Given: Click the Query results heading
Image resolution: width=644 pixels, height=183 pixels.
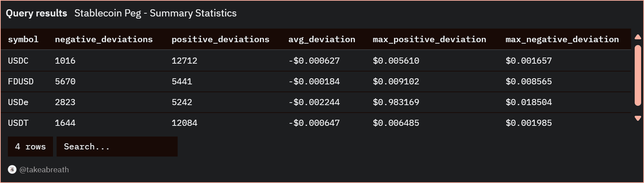Looking at the screenshot, I should [x=37, y=13].
